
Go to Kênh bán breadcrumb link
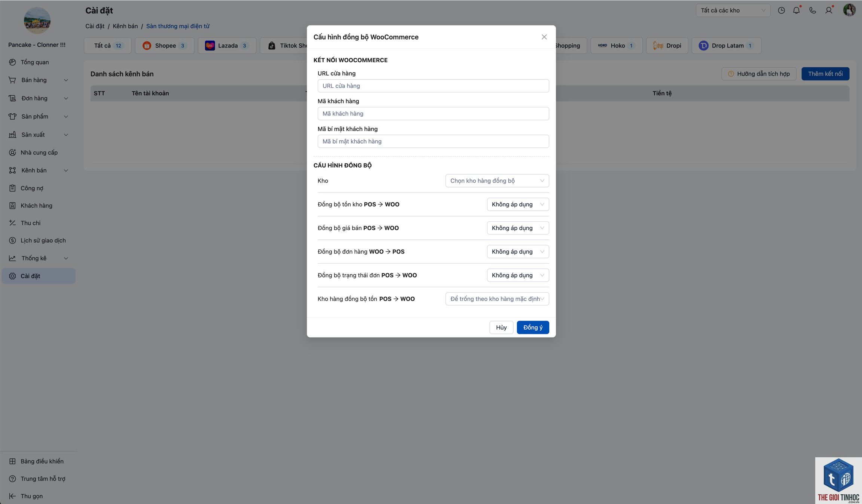coord(125,26)
